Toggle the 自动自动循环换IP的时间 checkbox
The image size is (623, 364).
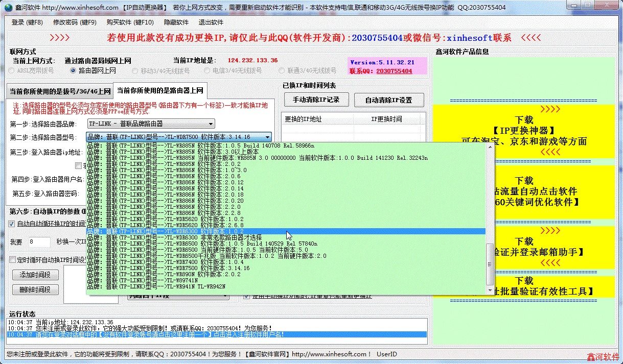(x=12, y=224)
